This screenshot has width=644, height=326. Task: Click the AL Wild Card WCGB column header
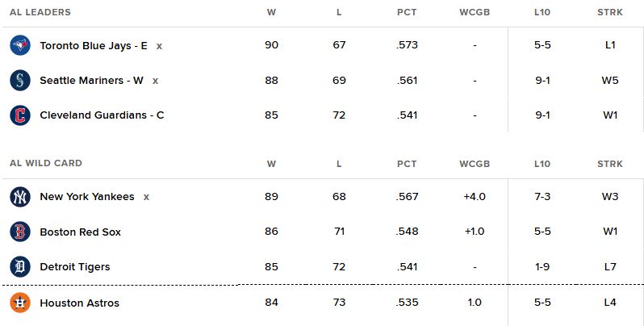(474, 164)
